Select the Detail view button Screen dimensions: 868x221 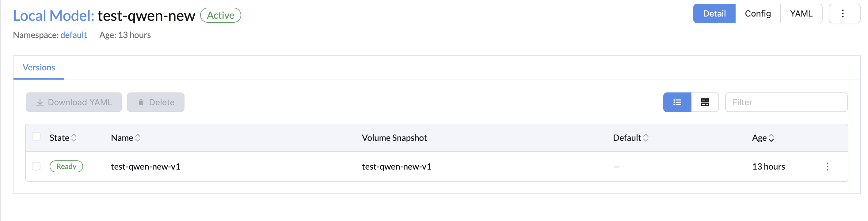714,13
